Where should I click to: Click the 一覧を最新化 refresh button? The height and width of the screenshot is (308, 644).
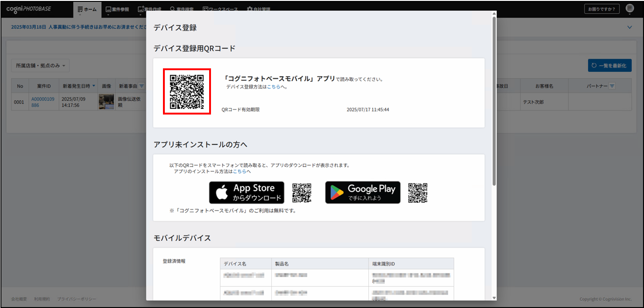pyautogui.click(x=609, y=66)
